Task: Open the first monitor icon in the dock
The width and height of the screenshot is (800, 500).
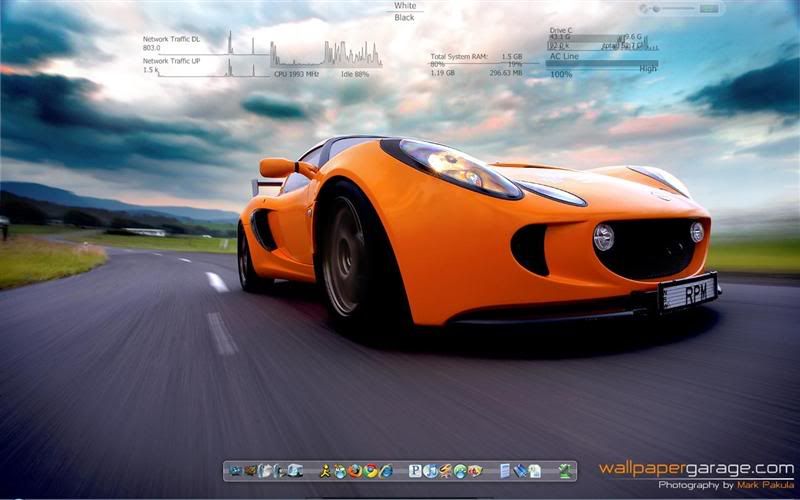Action: pos(234,471)
